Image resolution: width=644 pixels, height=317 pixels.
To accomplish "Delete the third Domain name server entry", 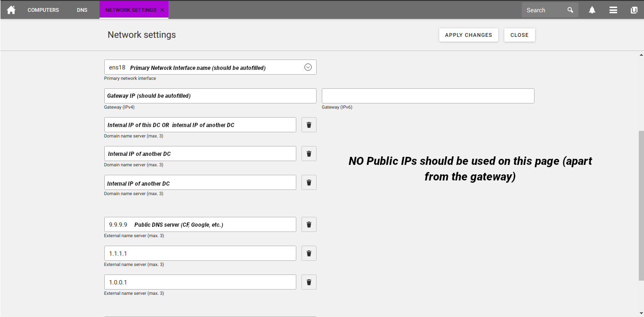I will (309, 182).
